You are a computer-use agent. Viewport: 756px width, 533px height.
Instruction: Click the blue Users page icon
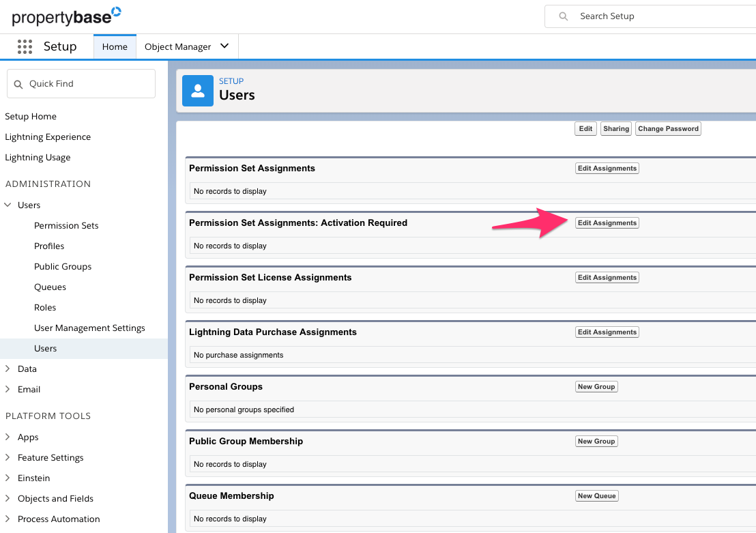tap(198, 91)
